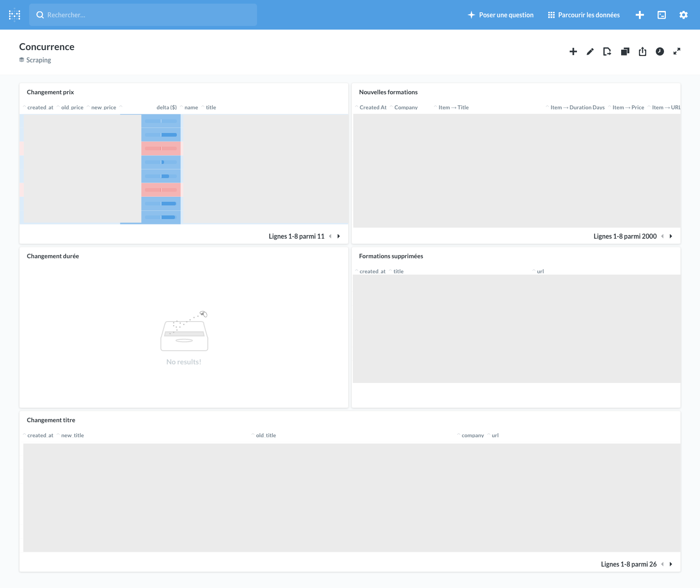
Task: Open the Scraping collection link
Action: click(x=38, y=60)
